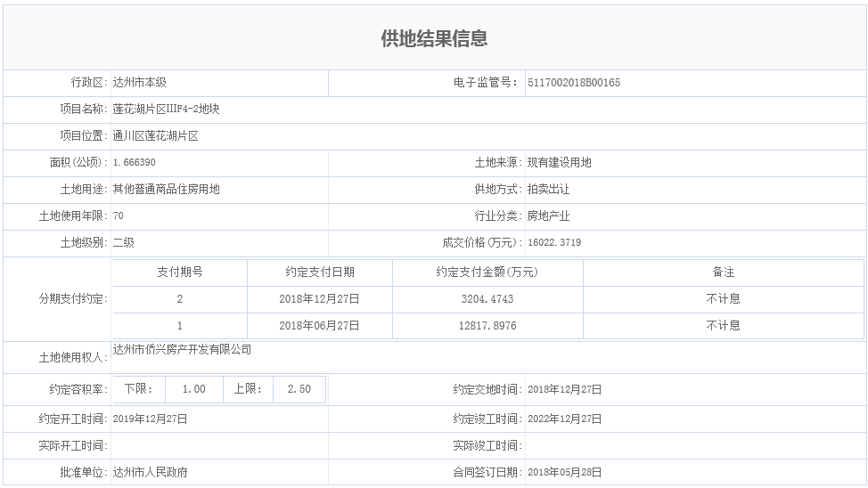Select area value 1.666390
868x488 pixels.
click(x=134, y=162)
